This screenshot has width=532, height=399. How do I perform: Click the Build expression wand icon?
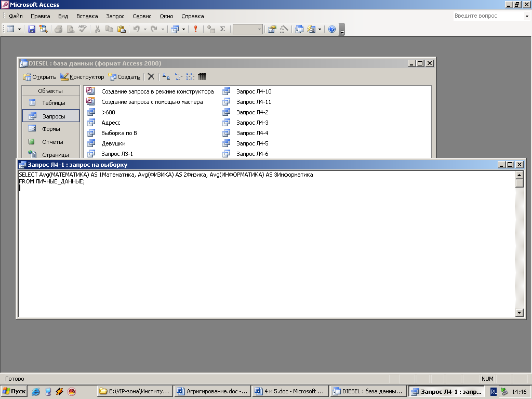tap(284, 29)
